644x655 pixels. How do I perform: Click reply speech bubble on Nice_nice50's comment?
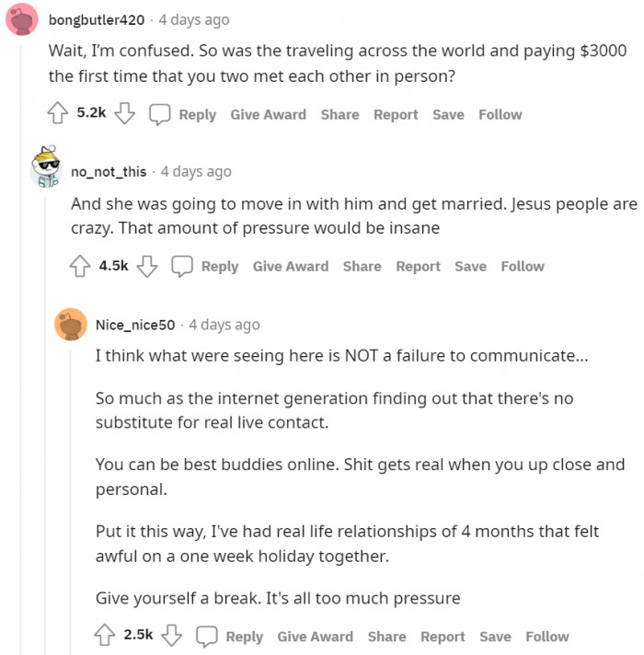point(207,636)
